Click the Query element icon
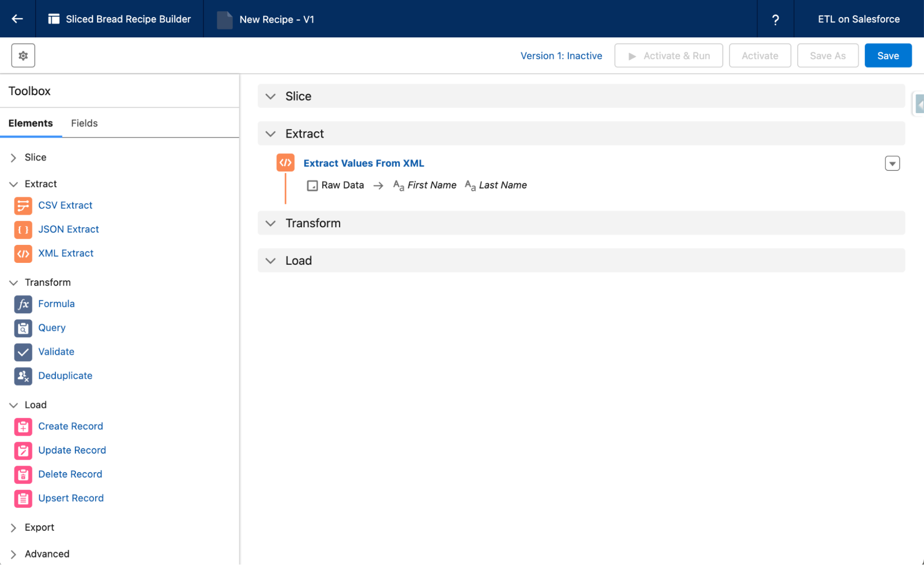Screen dimensions: 924x565 tap(23, 328)
